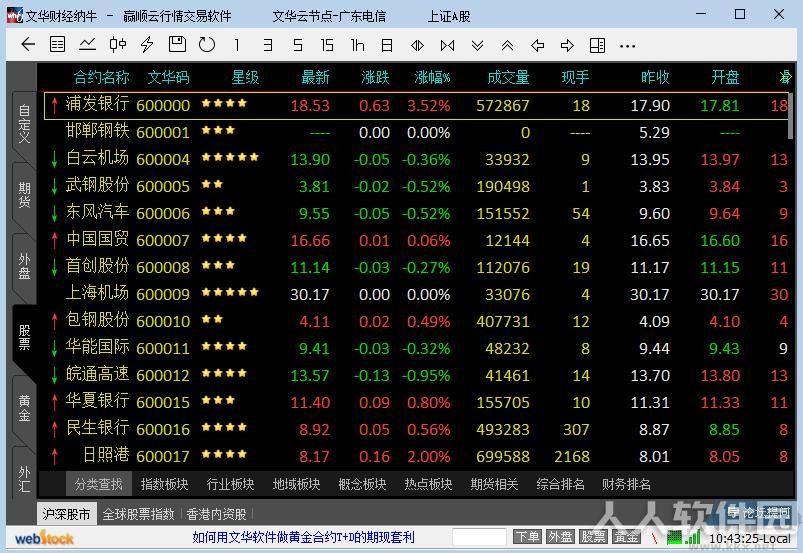Sort by 最新 column header
803x553 pixels.
coord(315,77)
